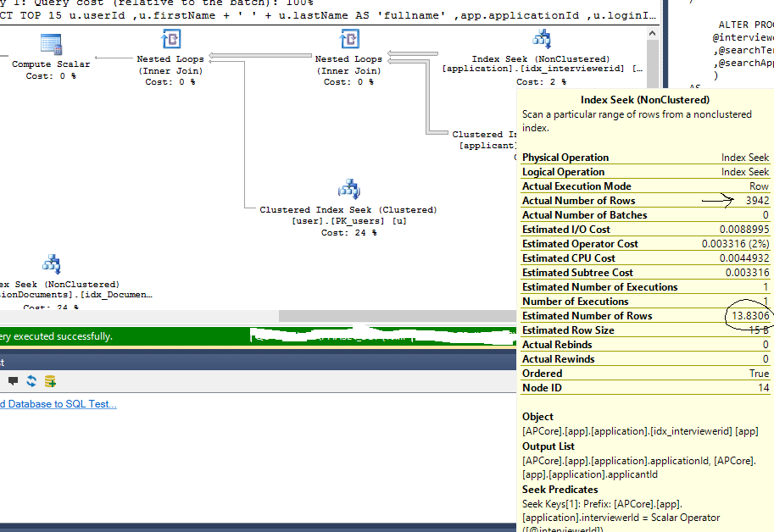Click 'Estimated I/O Cost' value 0.0088995

[x=743, y=230]
